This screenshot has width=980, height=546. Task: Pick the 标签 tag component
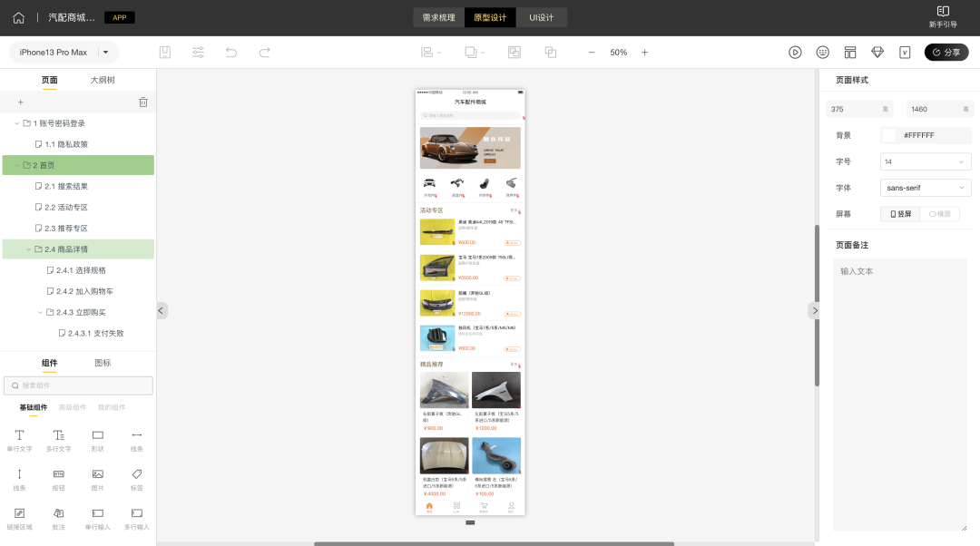pyautogui.click(x=137, y=479)
